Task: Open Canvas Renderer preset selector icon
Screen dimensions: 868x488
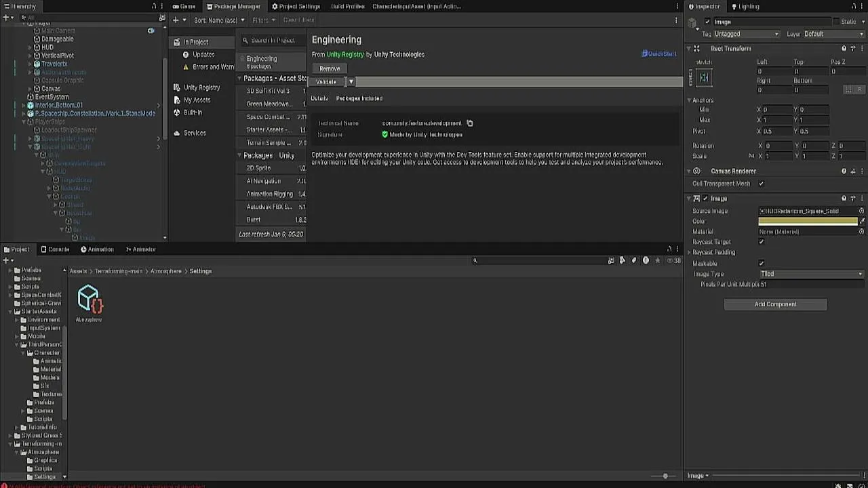Action: [853, 171]
